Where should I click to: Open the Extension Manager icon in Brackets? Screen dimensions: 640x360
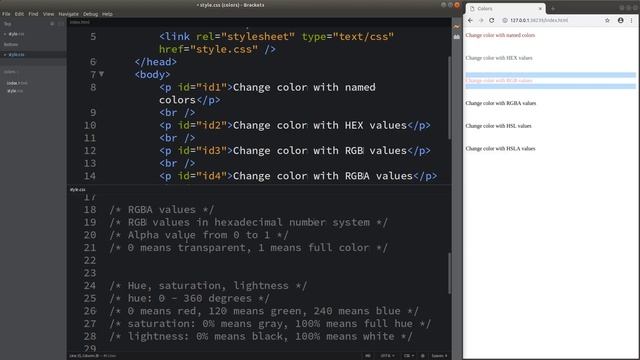[456, 37]
